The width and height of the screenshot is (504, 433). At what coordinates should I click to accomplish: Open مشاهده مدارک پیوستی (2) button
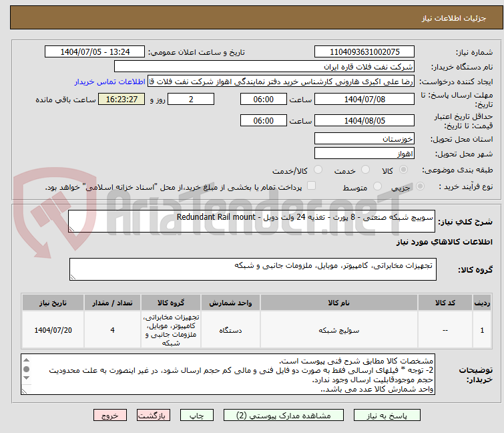(284, 416)
